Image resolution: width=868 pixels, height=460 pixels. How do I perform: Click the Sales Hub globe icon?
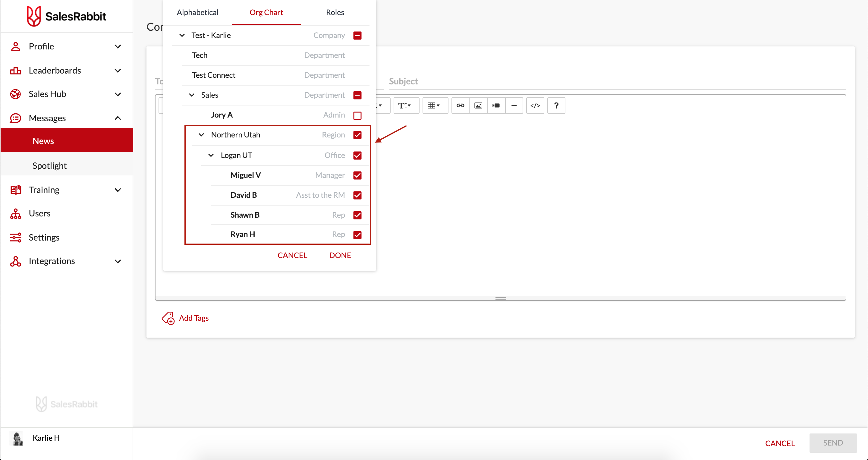(x=15, y=94)
